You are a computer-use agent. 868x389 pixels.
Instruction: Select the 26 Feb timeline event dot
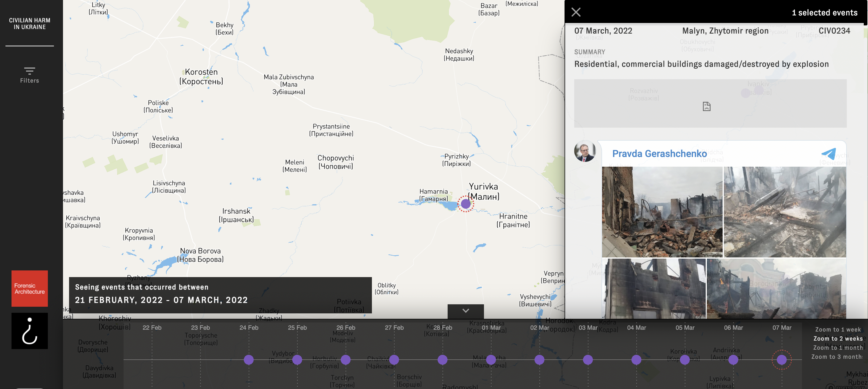[346, 360]
